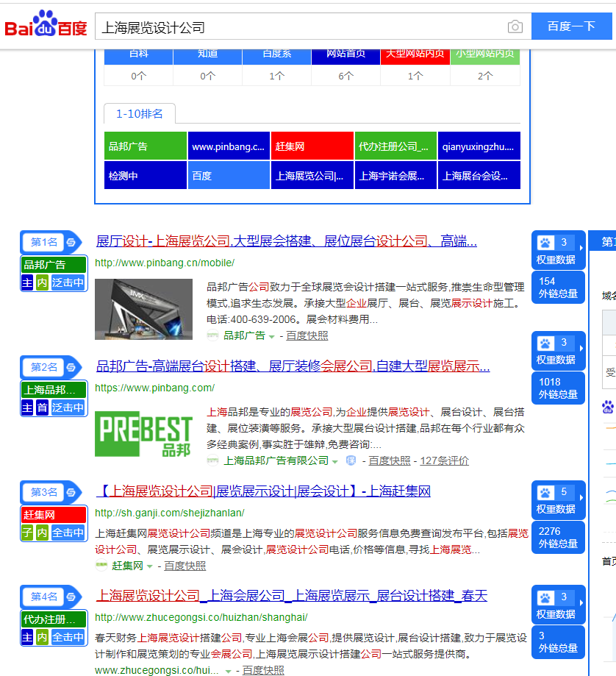Click the PREBEST 品邦 logo thumbnail
Screen dimensions: 616x676
point(143,434)
